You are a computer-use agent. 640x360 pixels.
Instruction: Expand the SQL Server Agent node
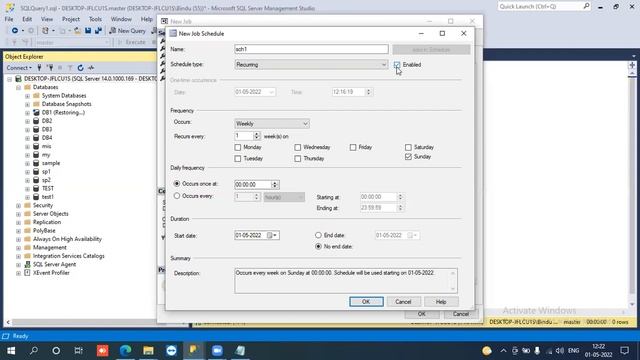[x=18, y=264]
